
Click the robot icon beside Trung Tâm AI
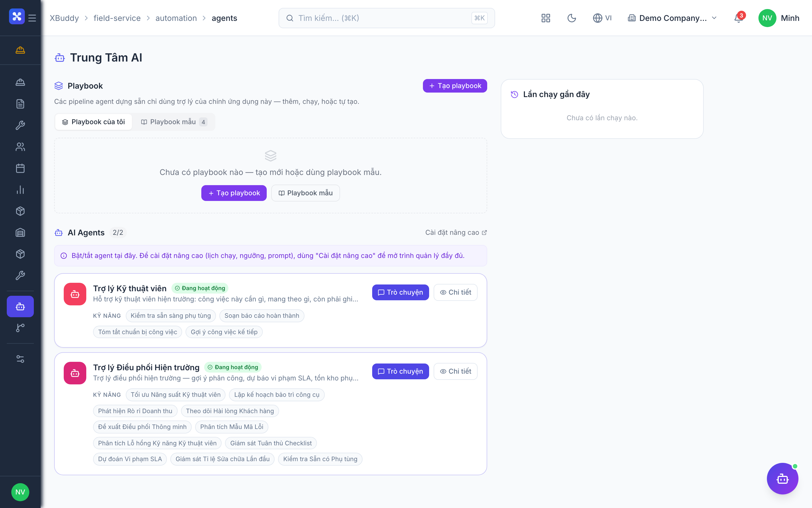pos(60,58)
